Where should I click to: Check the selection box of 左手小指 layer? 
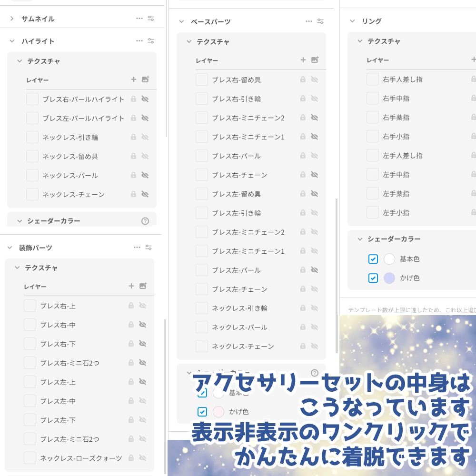(372, 212)
